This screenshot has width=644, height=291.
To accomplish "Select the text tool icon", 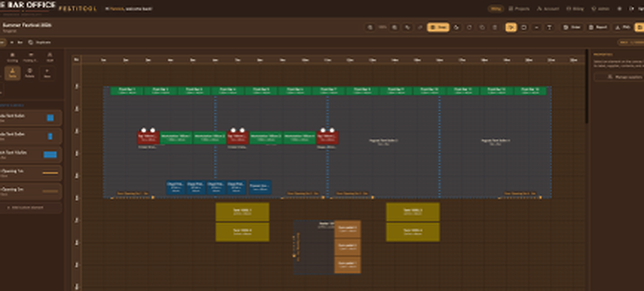I will [549, 27].
